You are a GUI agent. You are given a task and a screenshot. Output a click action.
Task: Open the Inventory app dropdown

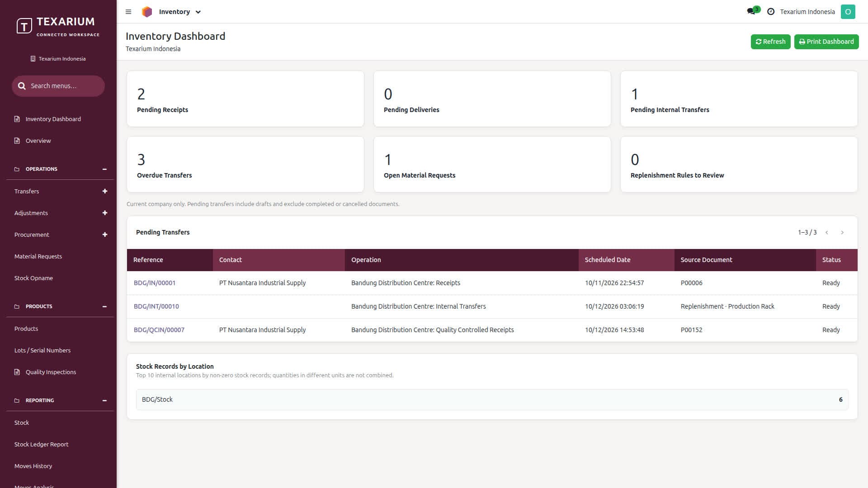click(x=179, y=12)
